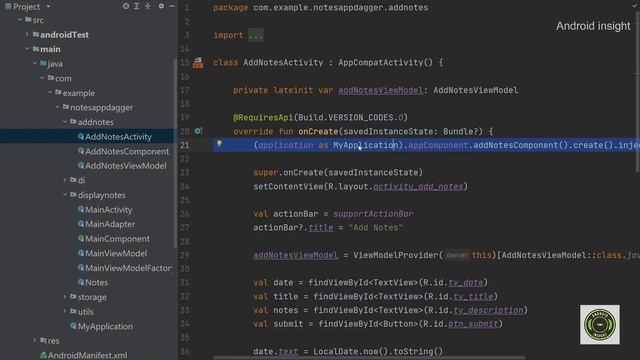Click the Collapse All icon in Project panel

[148, 6]
